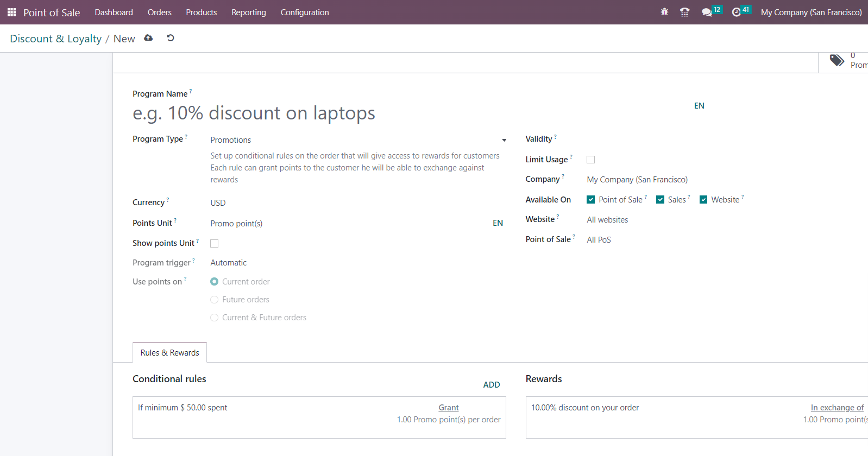
Task: Uncheck Point of Sale availability checkbox
Action: 591,200
